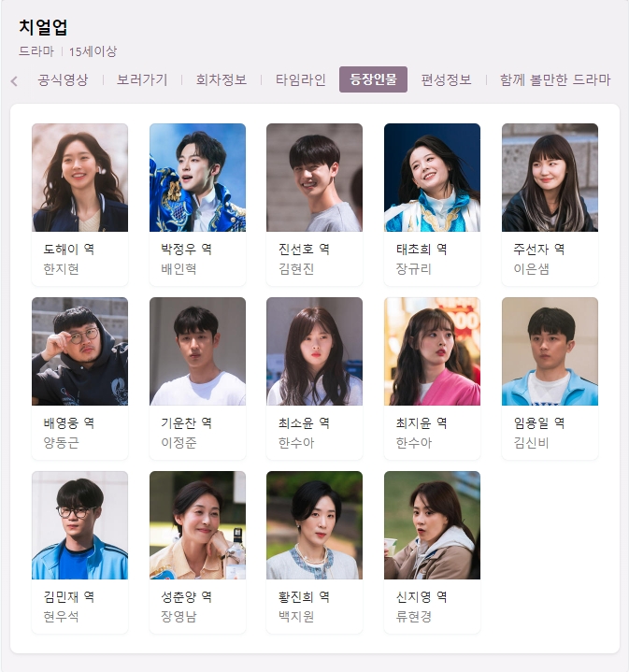Select the 임용일 역 portrait thumbnail
Image resolution: width=629 pixels, height=672 pixels.
pyautogui.click(x=550, y=351)
